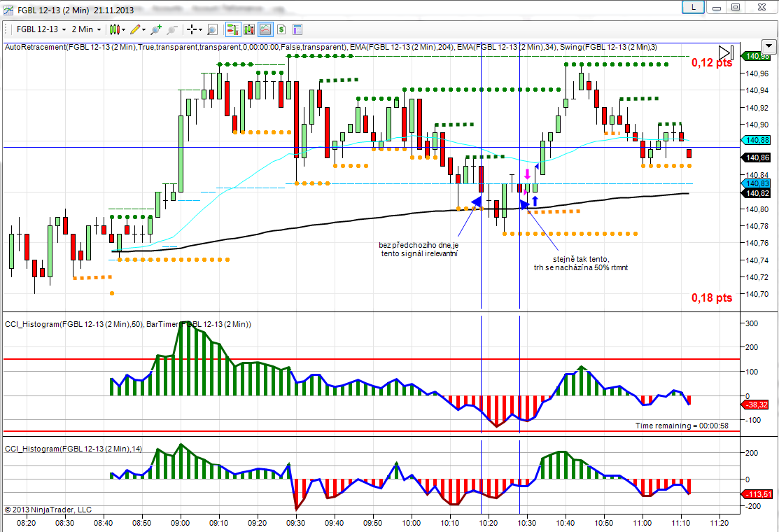Screen dimensions: 779x532
Task: Select the pencil draw tool
Action: pos(134,30)
